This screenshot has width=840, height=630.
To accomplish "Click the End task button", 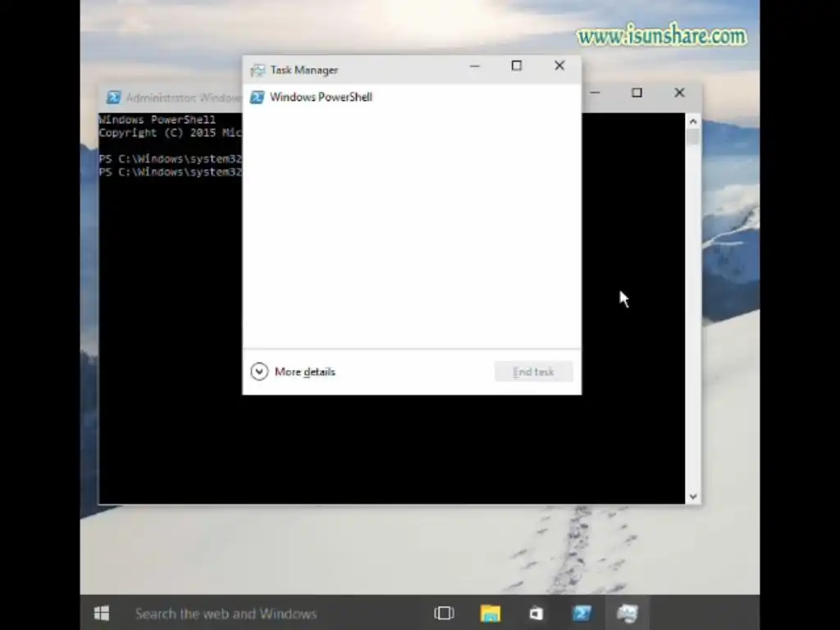I will 533,372.
